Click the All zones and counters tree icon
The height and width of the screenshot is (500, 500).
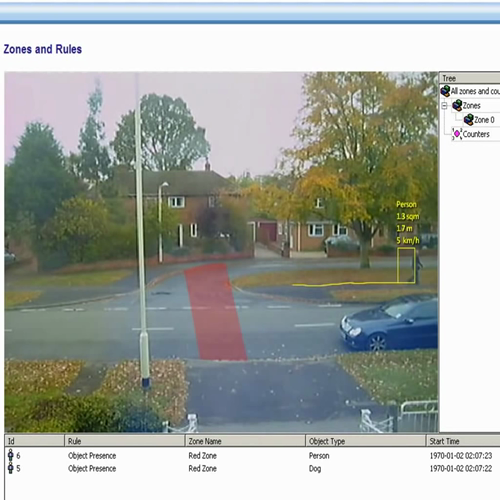tap(445, 91)
